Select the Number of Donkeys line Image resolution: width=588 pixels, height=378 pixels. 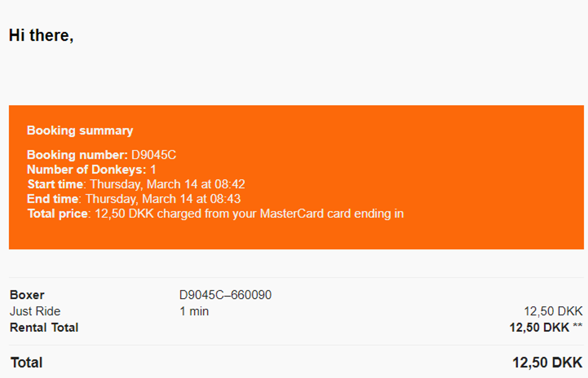click(x=92, y=169)
